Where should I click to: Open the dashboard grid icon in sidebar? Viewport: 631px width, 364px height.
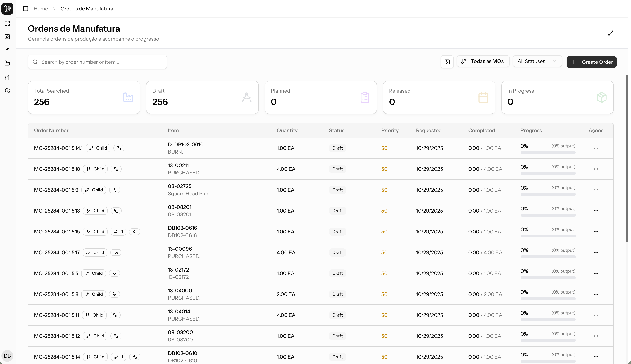(x=7, y=23)
